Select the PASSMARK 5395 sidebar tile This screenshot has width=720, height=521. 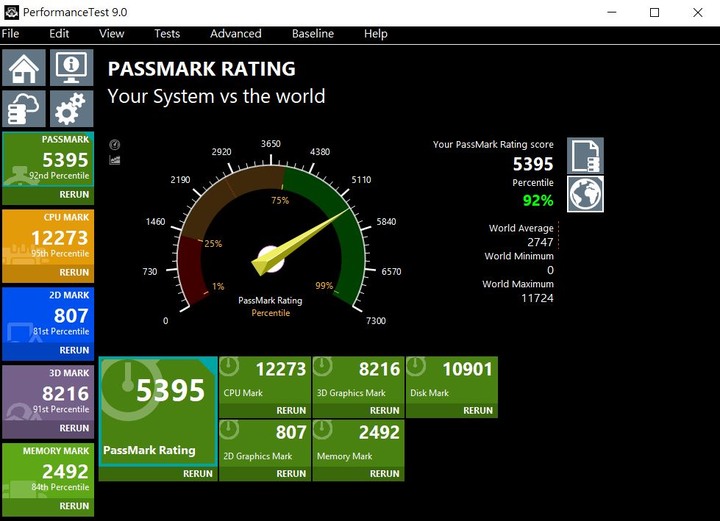48,159
